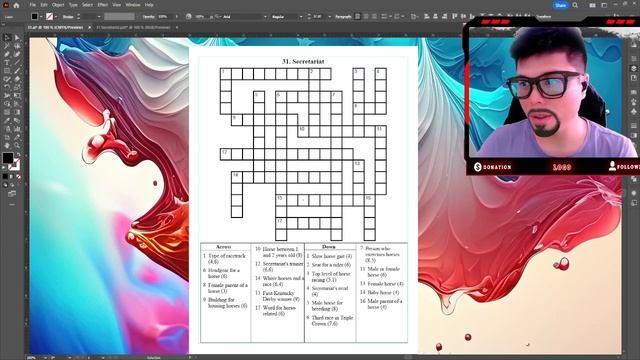The width and height of the screenshot is (640, 360).
Task: Open the Object menu
Action: tap(58, 5)
